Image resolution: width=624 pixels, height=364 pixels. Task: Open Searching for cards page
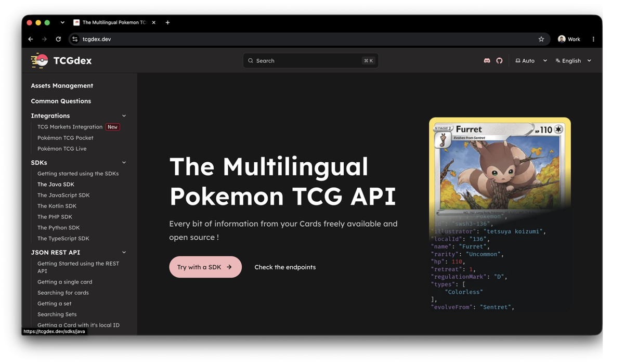pyautogui.click(x=63, y=293)
